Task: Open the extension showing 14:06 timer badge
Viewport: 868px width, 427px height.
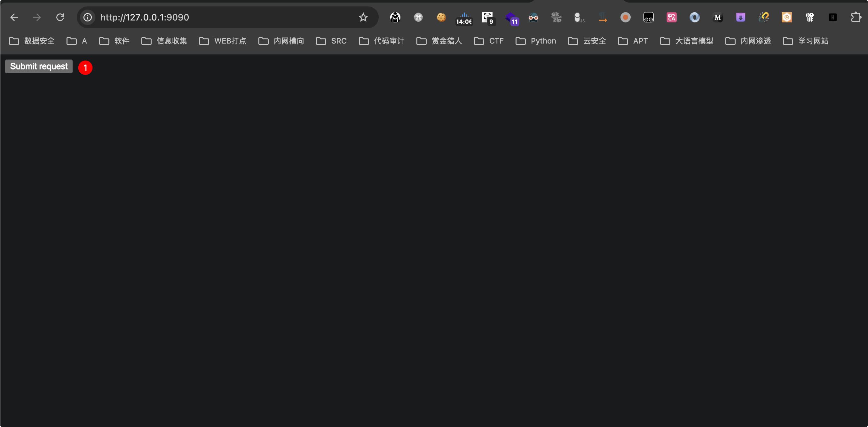Action: pyautogui.click(x=464, y=18)
